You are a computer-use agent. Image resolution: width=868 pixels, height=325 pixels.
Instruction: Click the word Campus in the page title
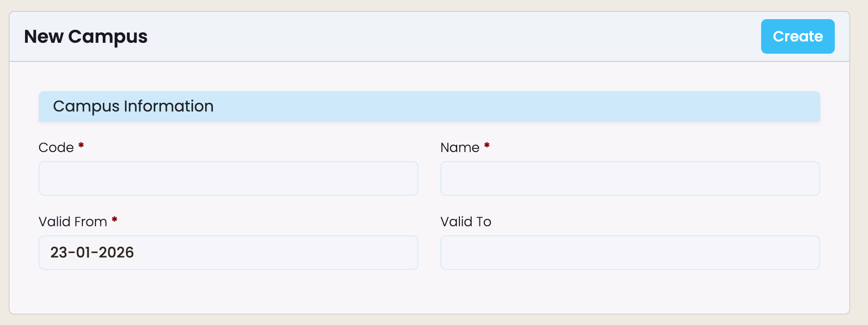point(107,37)
